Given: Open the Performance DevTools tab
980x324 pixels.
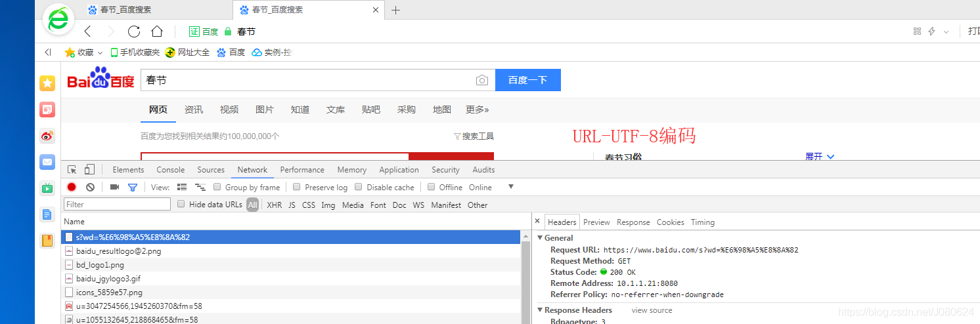Looking at the screenshot, I should [302, 169].
